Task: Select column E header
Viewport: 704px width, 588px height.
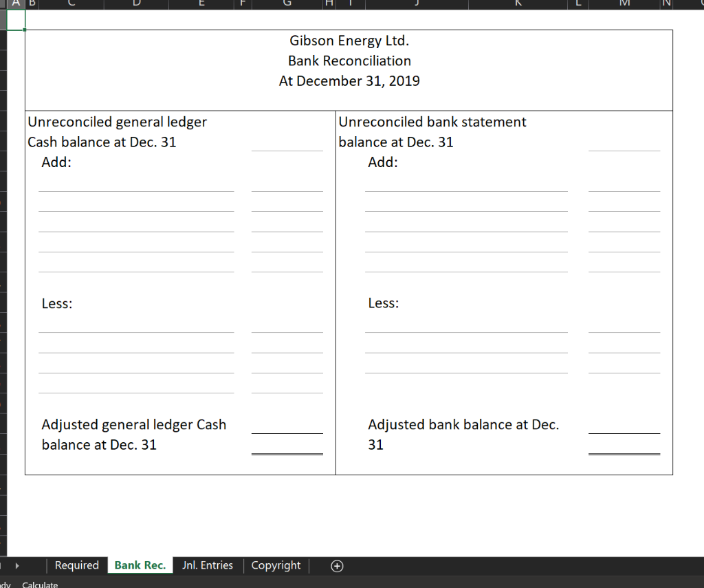Action: [x=201, y=3]
